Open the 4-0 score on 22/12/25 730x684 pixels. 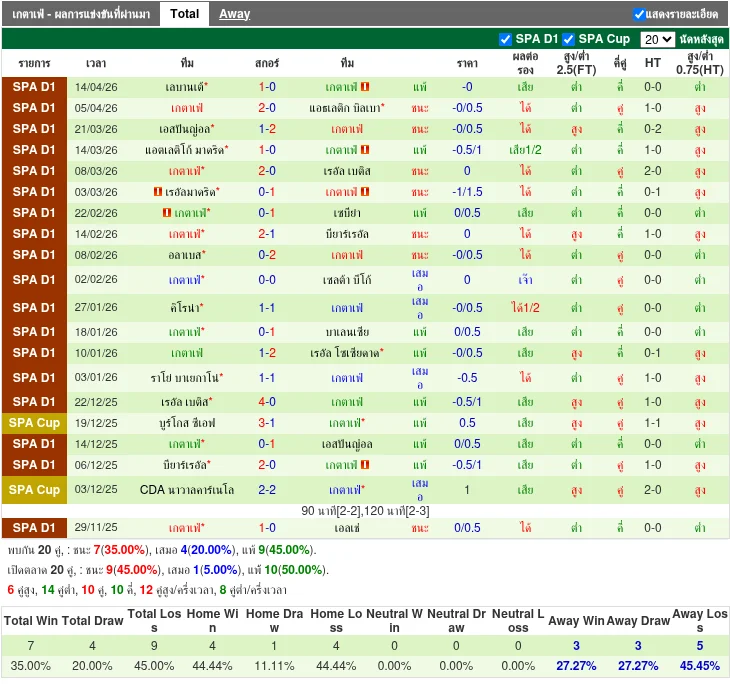267,402
